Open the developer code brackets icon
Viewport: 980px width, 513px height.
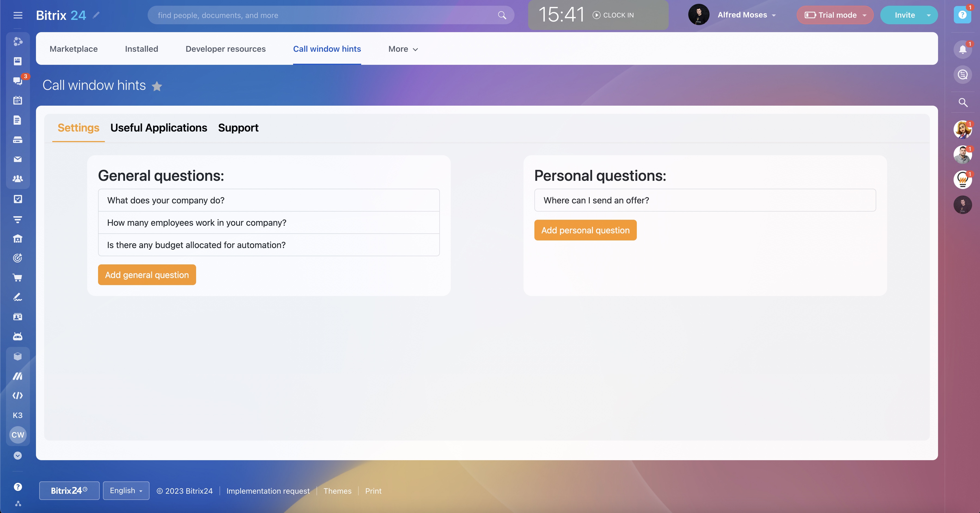click(17, 395)
